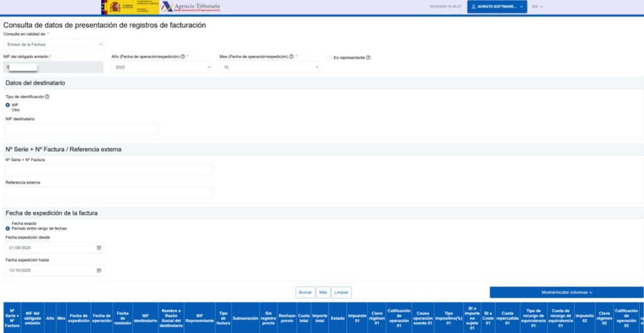The image size is (644, 333).
Task: Click help icon next to Año field
Action: [182, 57]
